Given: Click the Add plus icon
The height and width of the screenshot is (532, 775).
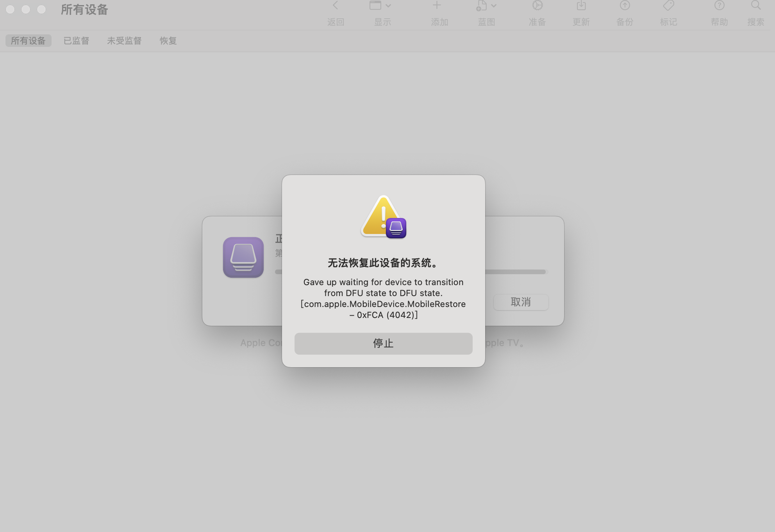Looking at the screenshot, I should point(437,5).
